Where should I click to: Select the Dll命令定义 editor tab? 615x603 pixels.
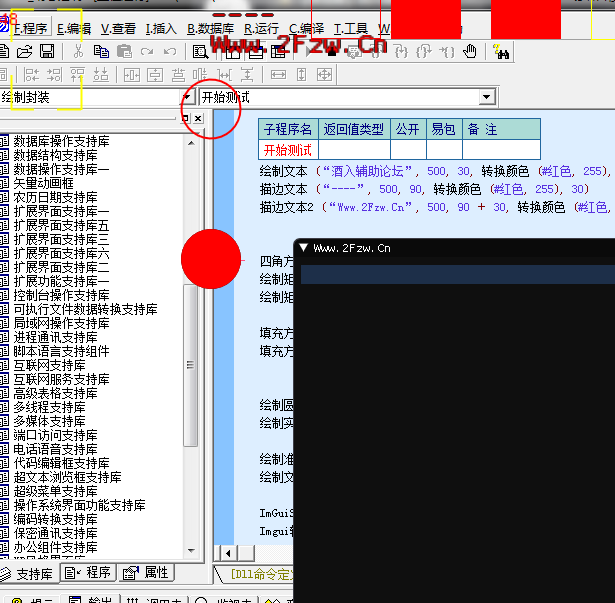pyautogui.click(x=261, y=574)
